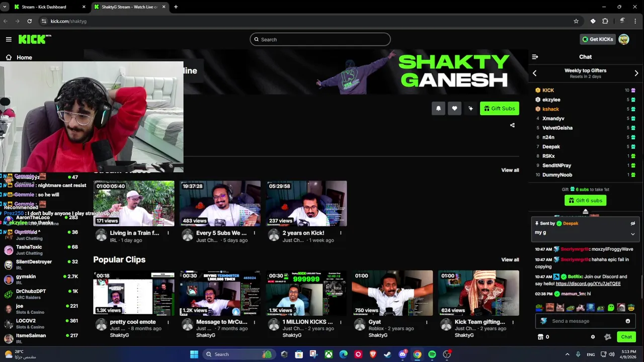This screenshot has width=644, height=362.
Task: Open gymskin channel in sidebar
Action: (42, 279)
